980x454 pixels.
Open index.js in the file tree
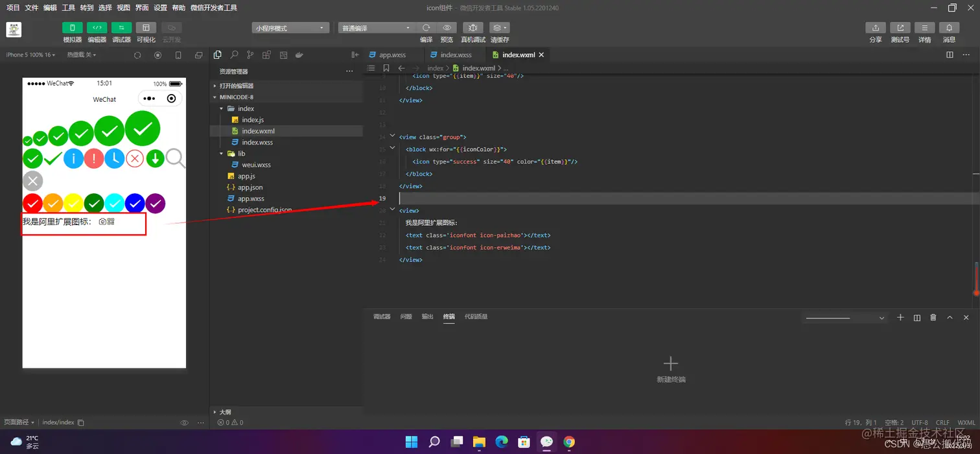click(253, 120)
